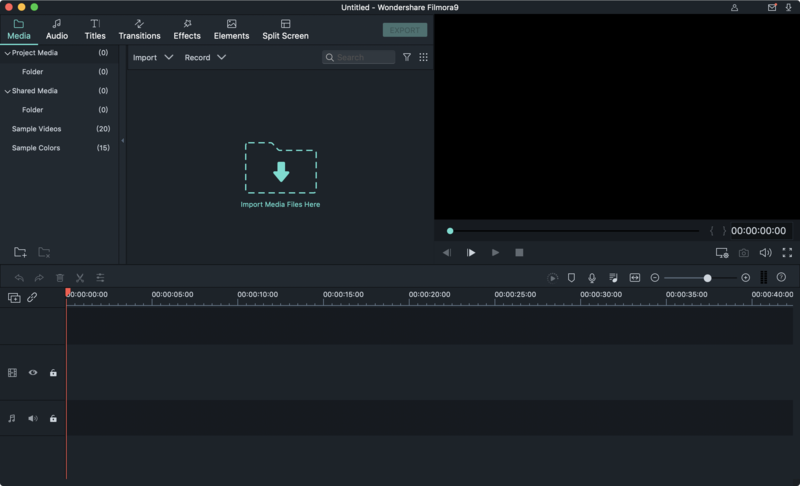800x486 pixels.
Task: Open the Split Screen tab
Action: (285, 30)
